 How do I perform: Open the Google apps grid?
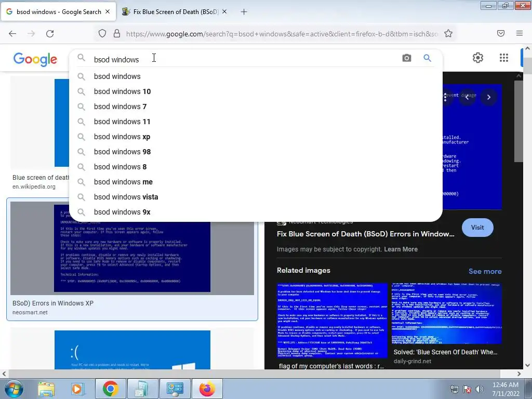(x=504, y=58)
